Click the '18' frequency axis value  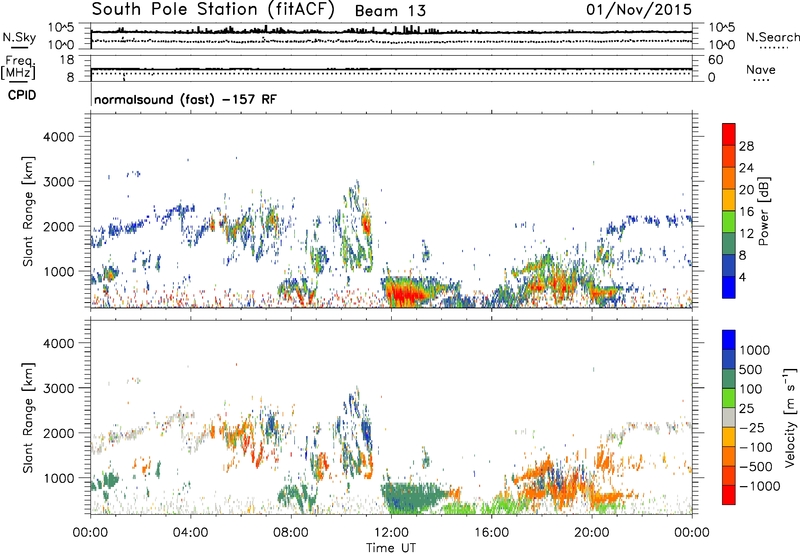tap(67, 60)
